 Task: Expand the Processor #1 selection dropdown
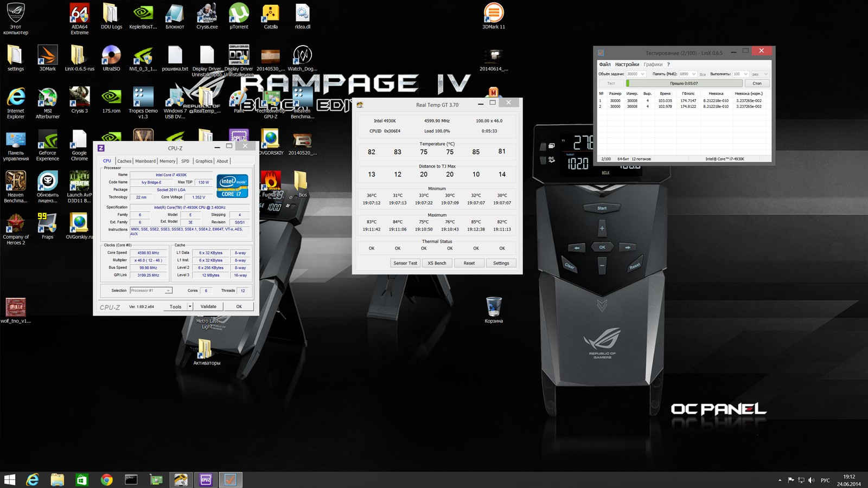168,291
